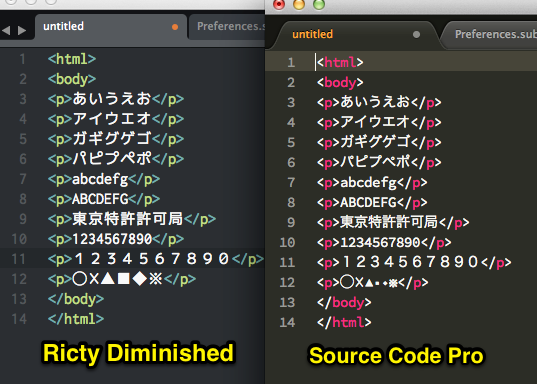The width and height of the screenshot is (537, 384).
Task: Click <body> on line 2 in left editor
Action: [72, 79]
